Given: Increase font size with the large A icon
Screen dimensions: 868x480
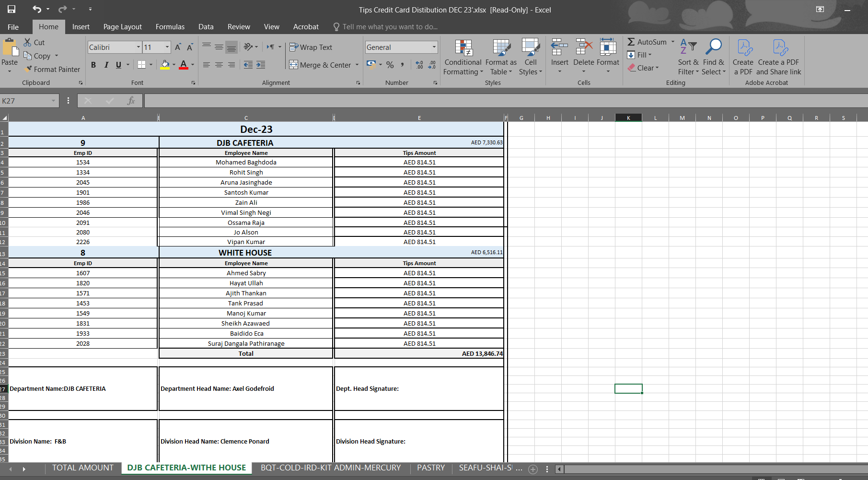Looking at the screenshot, I should [x=178, y=47].
